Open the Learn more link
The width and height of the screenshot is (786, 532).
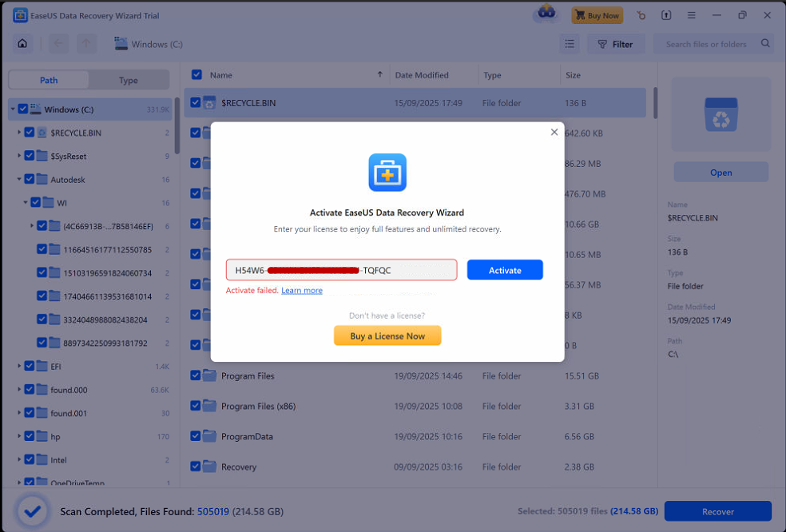point(302,291)
